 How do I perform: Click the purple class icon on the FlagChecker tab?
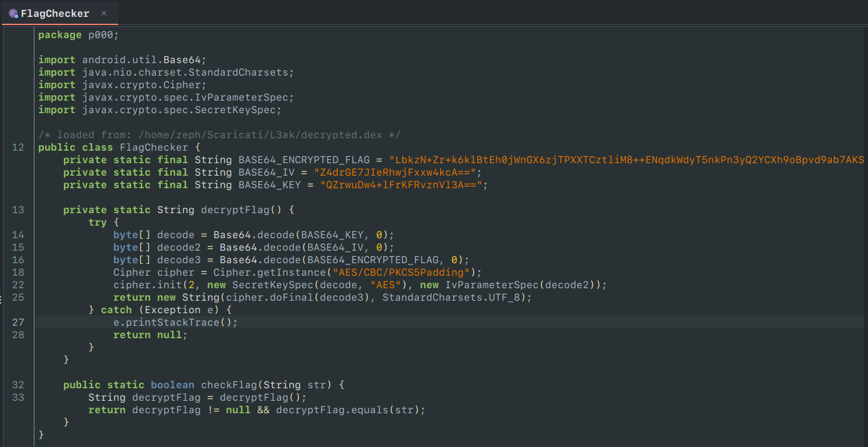coord(13,13)
